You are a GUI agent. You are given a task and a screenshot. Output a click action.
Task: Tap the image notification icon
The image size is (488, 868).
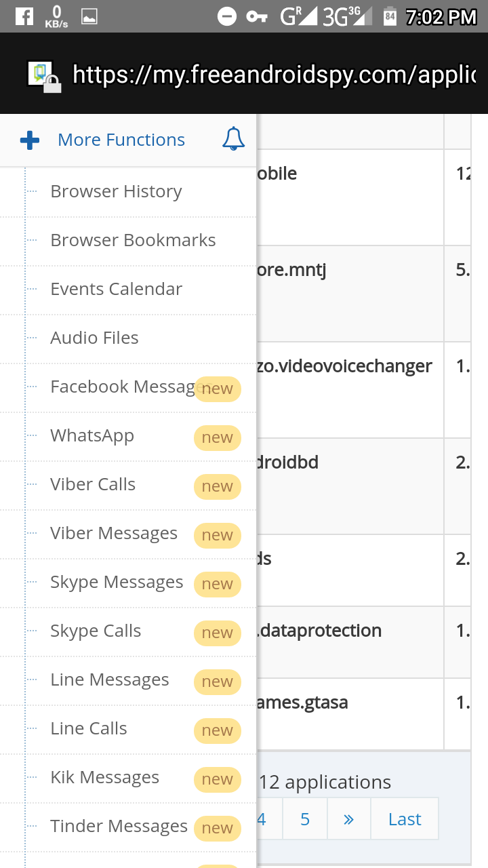pyautogui.click(x=89, y=16)
